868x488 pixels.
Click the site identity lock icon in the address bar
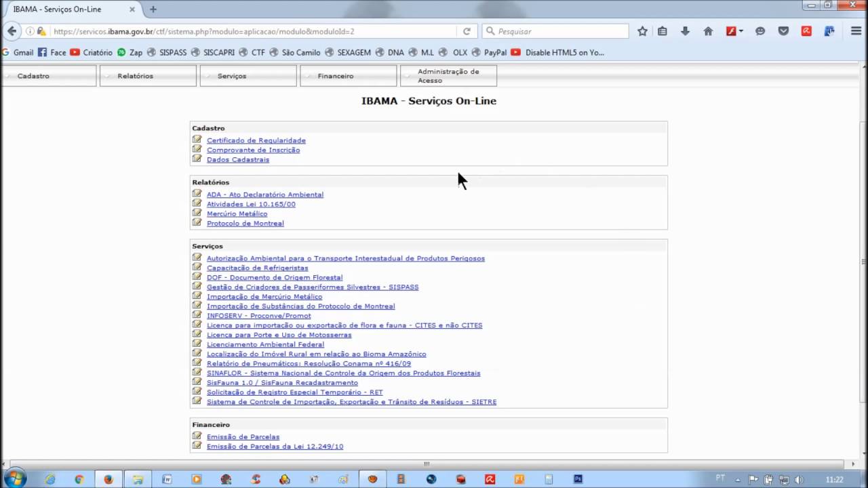click(41, 31)
